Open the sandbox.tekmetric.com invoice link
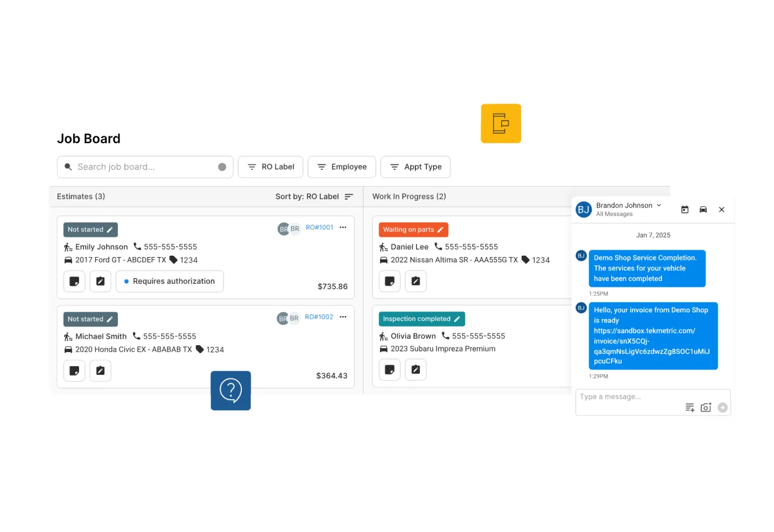 (x=652, y=346)
